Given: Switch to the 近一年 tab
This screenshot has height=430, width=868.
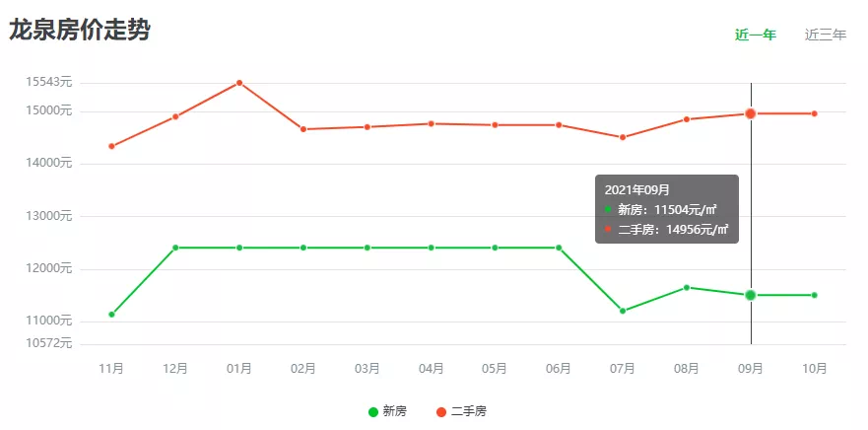Looking at the screenshot, I should pos(755,36).
